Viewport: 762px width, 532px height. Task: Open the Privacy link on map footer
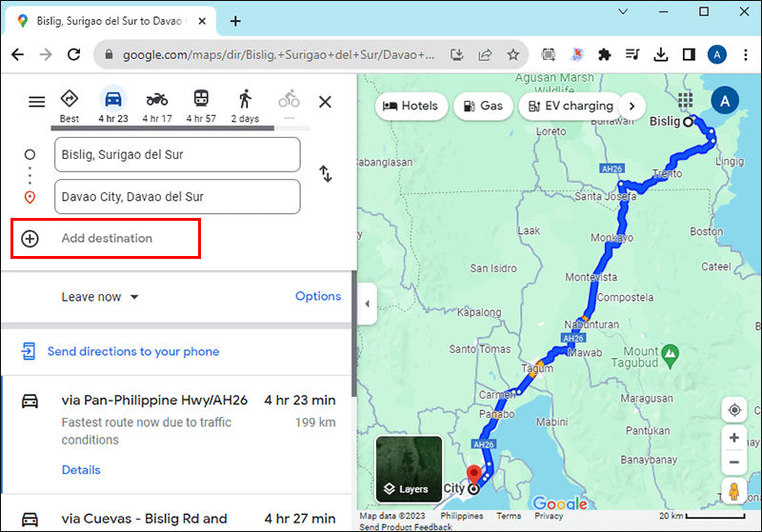coord(549,516)
